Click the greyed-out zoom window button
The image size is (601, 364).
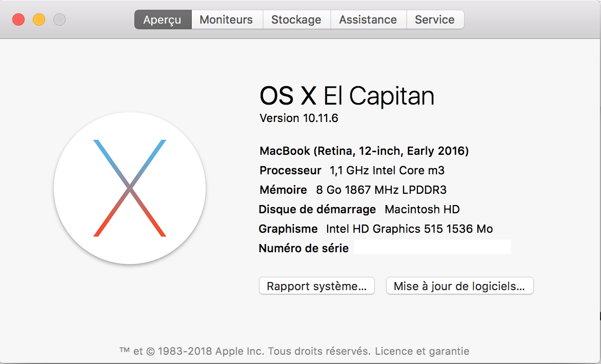(x=59, y=20)
